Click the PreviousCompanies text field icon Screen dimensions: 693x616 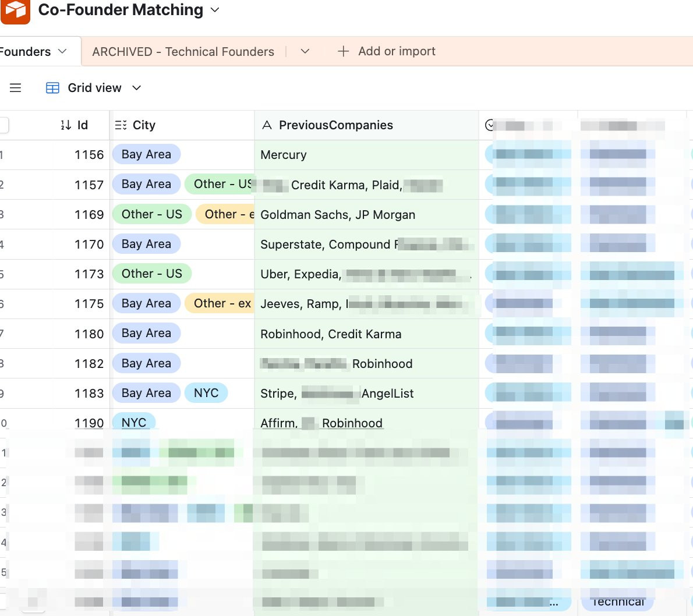pos(267,125)
